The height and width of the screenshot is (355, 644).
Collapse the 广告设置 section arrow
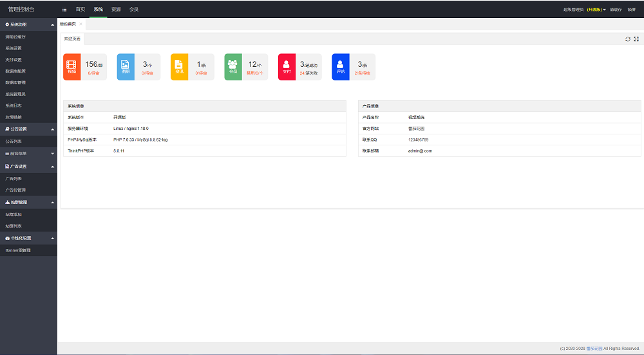pos(53,167)
